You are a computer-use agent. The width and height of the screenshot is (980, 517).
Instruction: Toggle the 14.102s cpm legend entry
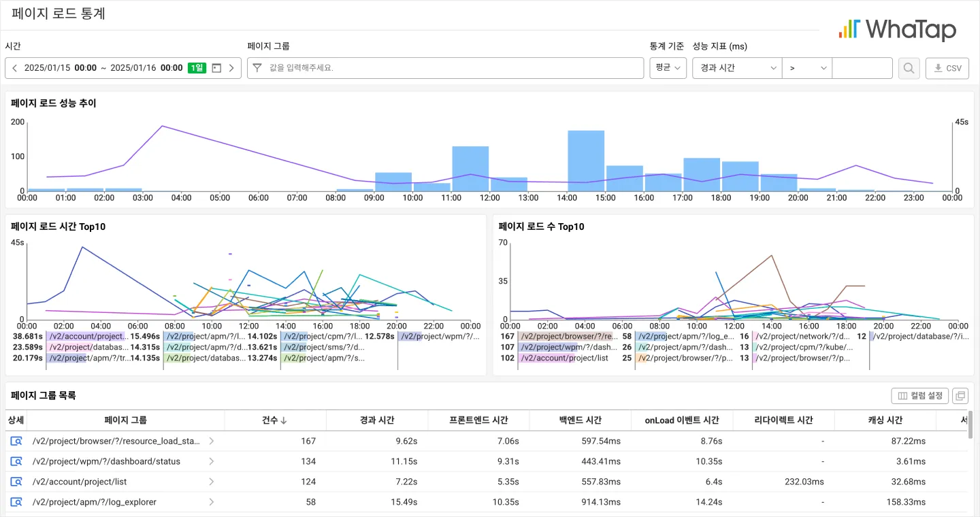coord(305,336)
